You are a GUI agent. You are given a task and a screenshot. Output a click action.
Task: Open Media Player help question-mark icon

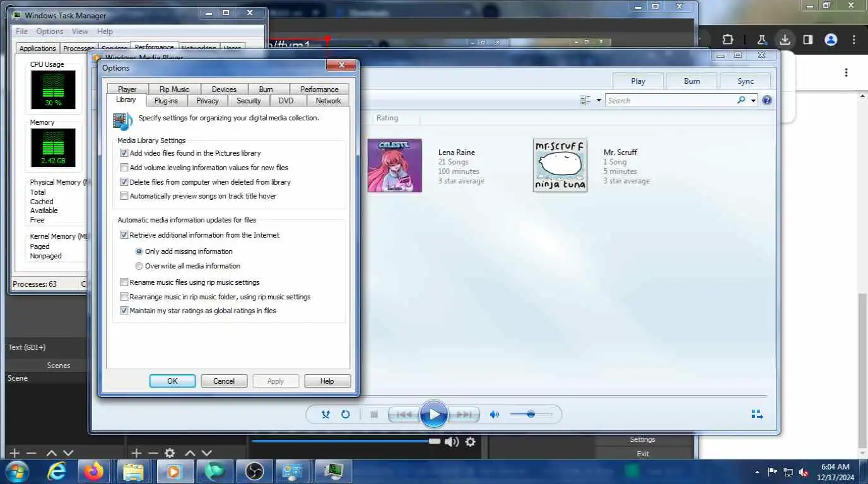767,100
